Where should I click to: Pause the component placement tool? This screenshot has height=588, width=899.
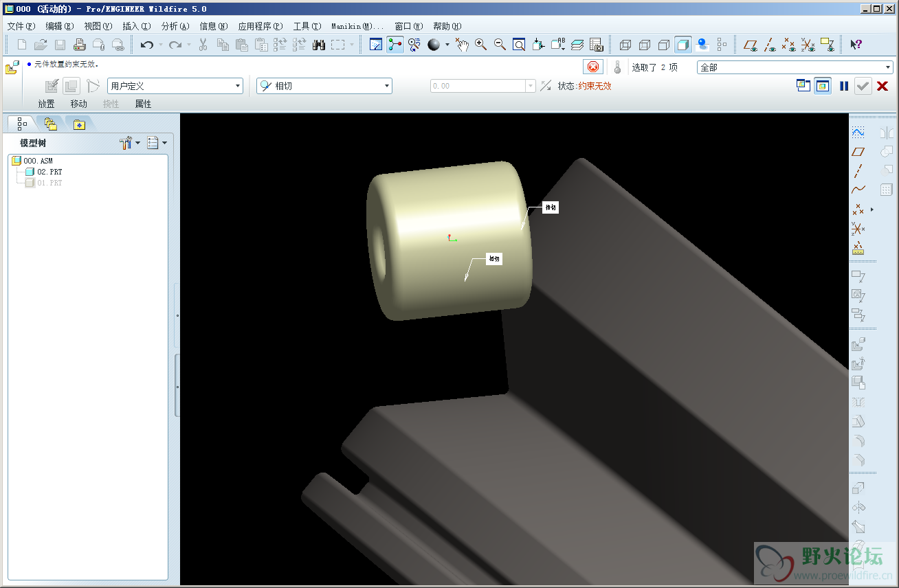tap(844, 86)
